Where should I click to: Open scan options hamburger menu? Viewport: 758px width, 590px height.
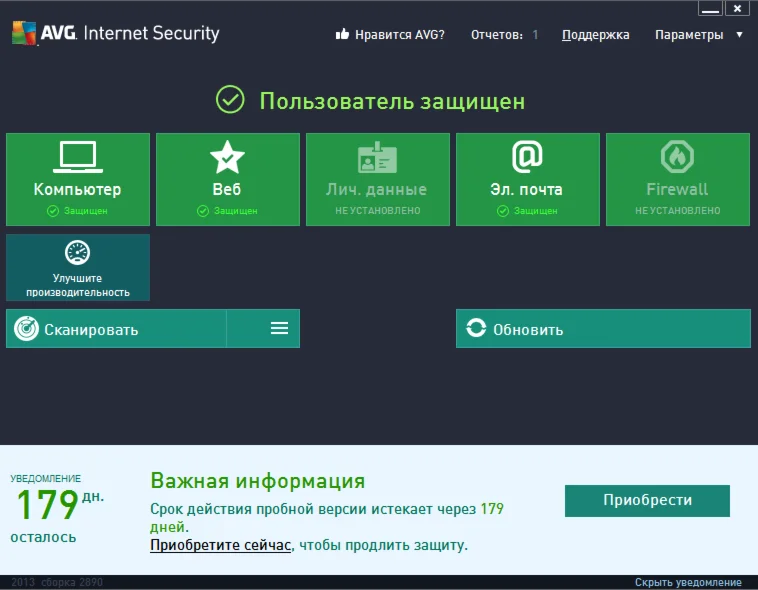279,328
